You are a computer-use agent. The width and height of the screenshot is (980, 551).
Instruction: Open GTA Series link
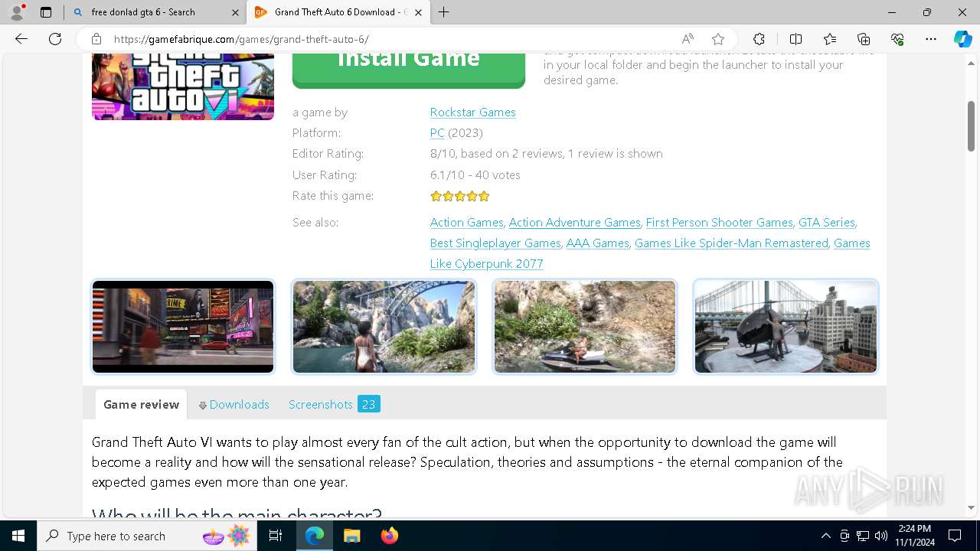pos(826,222)
